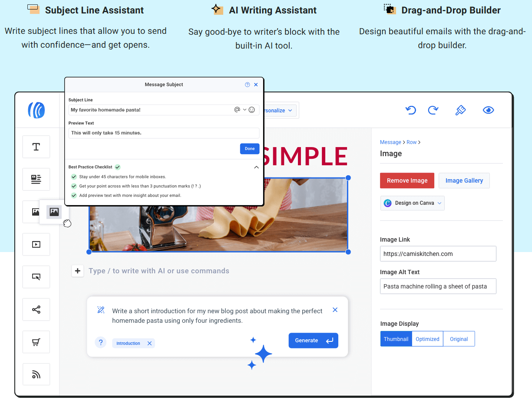Select the Text block tool in sidebar
The image size is (532, 403).
(36, 147)
